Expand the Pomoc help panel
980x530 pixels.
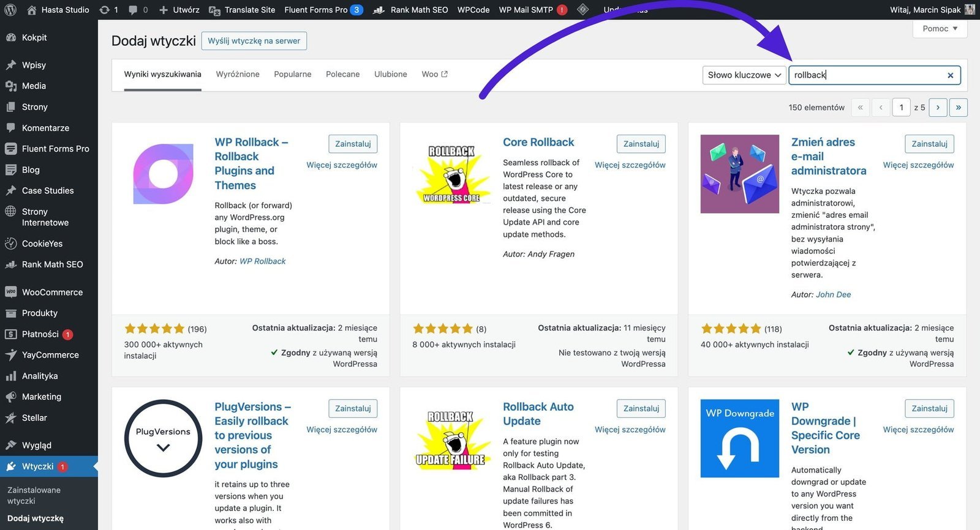[940, 29]
